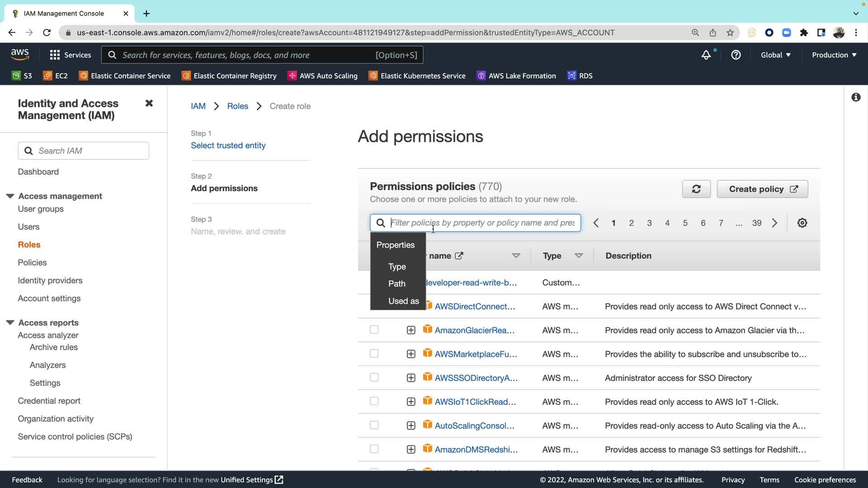This screenshot has width=868, height=488.
Task: Open the table preferences gear icon
Action: [x=802, y=223]
